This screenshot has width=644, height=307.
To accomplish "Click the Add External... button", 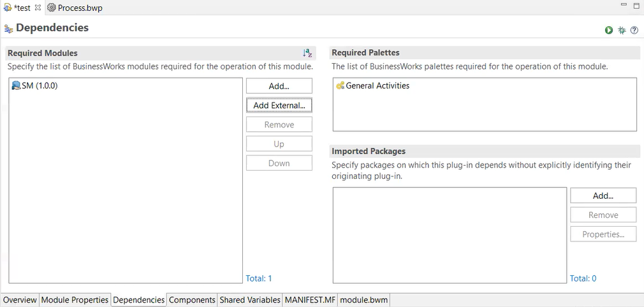I will coord(279,105).
